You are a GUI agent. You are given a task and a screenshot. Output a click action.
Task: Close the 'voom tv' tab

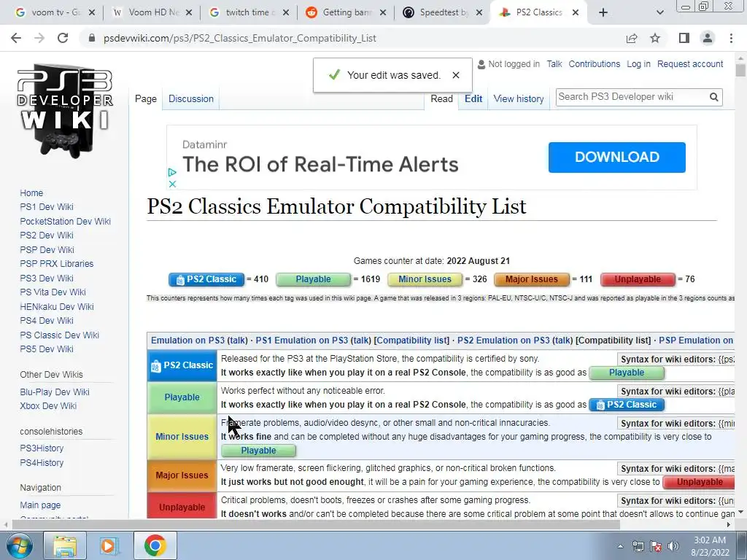pos(92,12)
